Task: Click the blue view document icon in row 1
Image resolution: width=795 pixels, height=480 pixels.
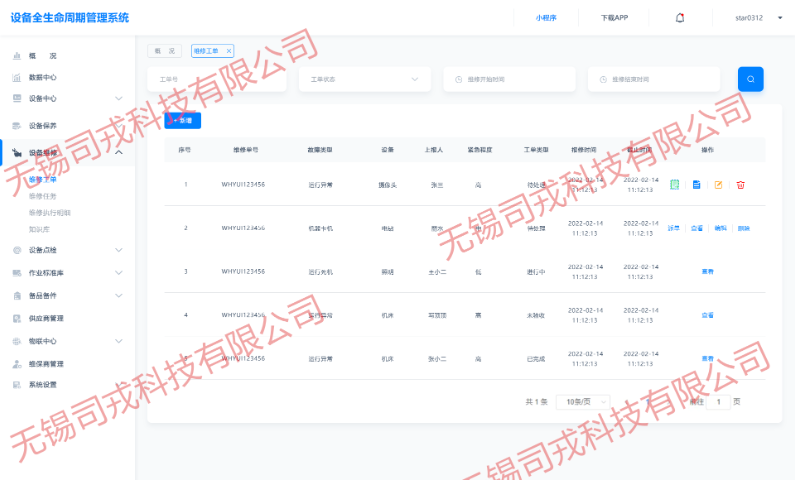Action: tap(697, 185)
